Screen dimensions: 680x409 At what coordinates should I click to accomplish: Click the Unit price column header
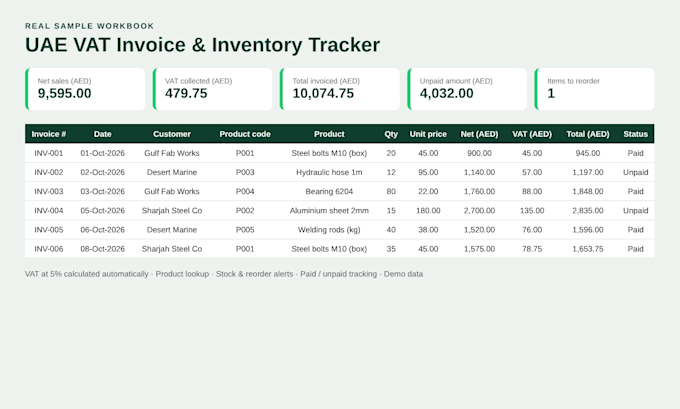click(x=428, y=134)
